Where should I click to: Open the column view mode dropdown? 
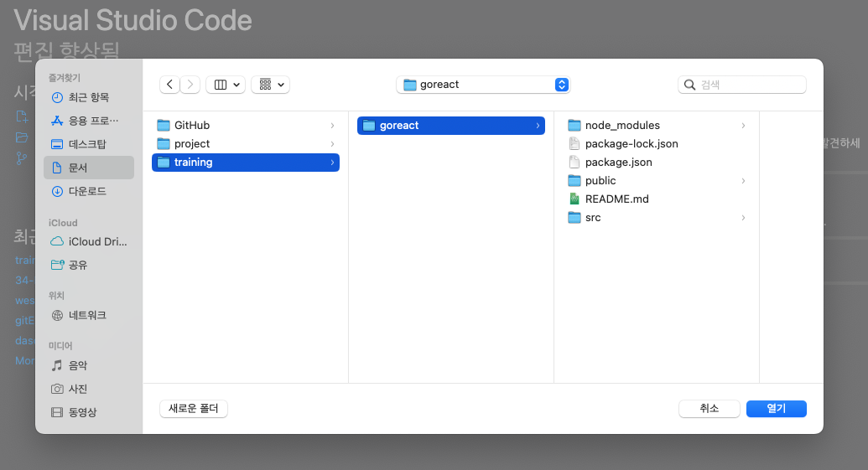pyautogui.click(x=226, y=85)
